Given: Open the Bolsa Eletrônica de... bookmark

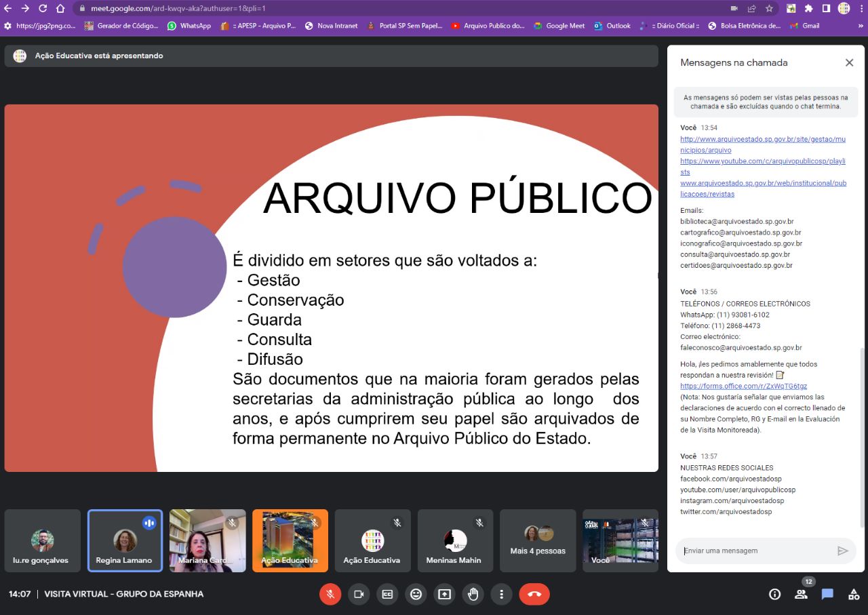Looking at the screenshot, I should point(745,26).
